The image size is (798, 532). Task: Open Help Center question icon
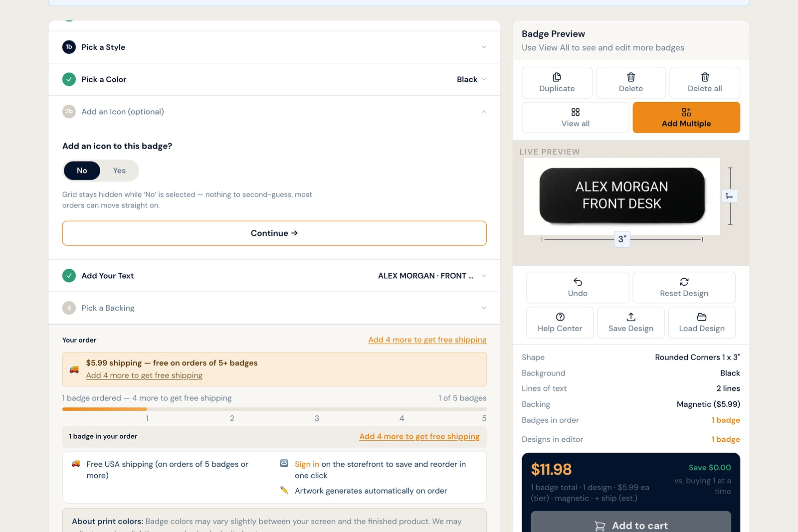pyautogui.click(x=560, y=317)
